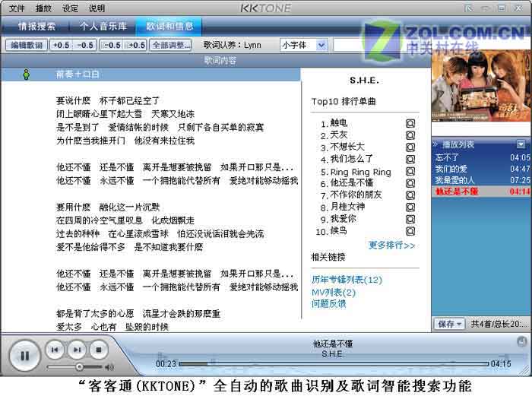
Task: Pause playback with the large pause button
Action: (x=24, y=355)
